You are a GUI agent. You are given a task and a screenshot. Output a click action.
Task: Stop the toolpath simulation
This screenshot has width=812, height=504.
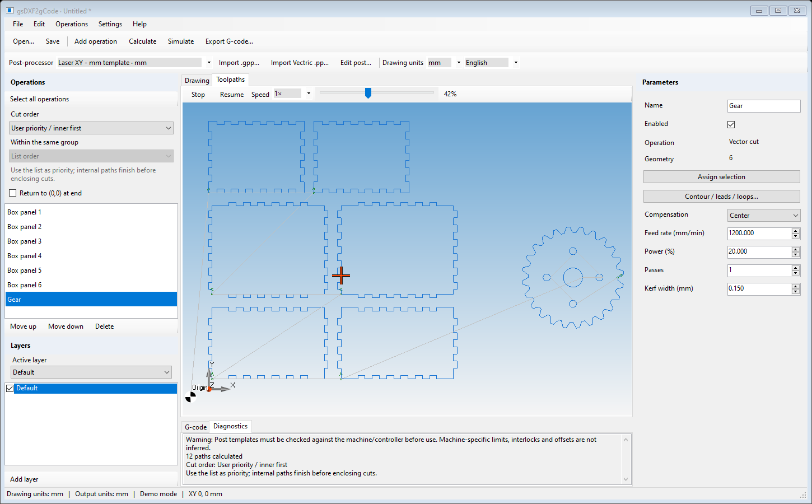coord(198,95)
